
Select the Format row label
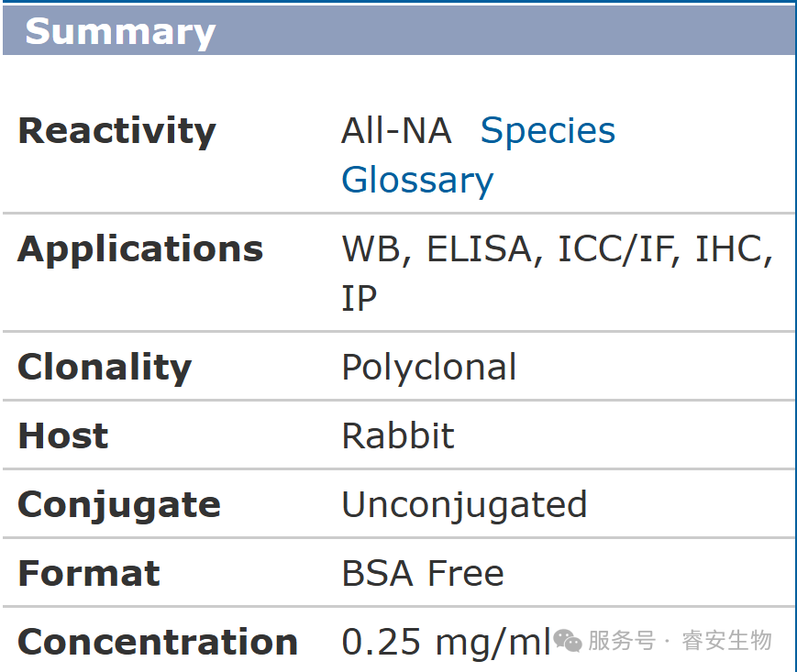click(89, 573)
